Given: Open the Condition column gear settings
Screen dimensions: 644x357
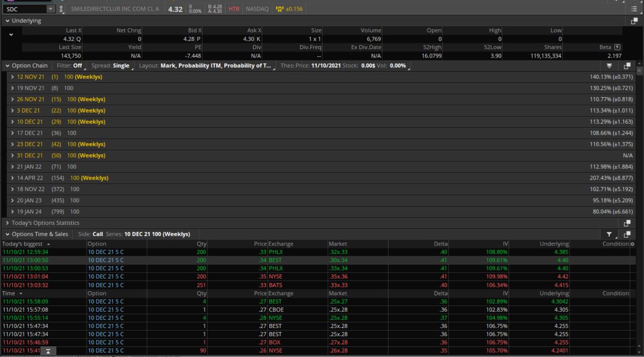Looking at the screenshot, I should [x=631, y=244].
